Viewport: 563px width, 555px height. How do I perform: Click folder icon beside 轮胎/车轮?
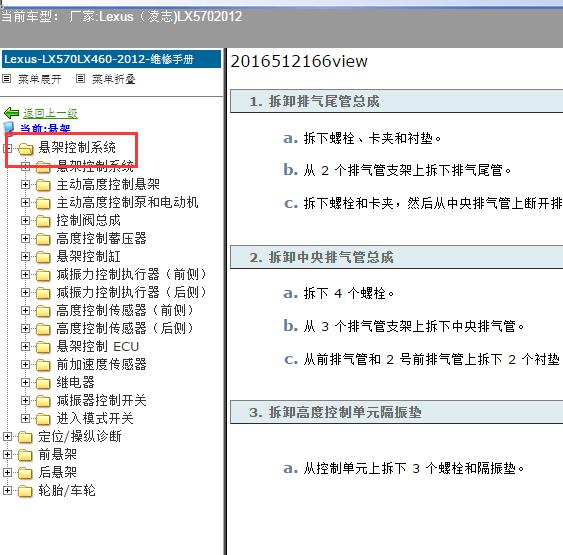click(25, 491)
